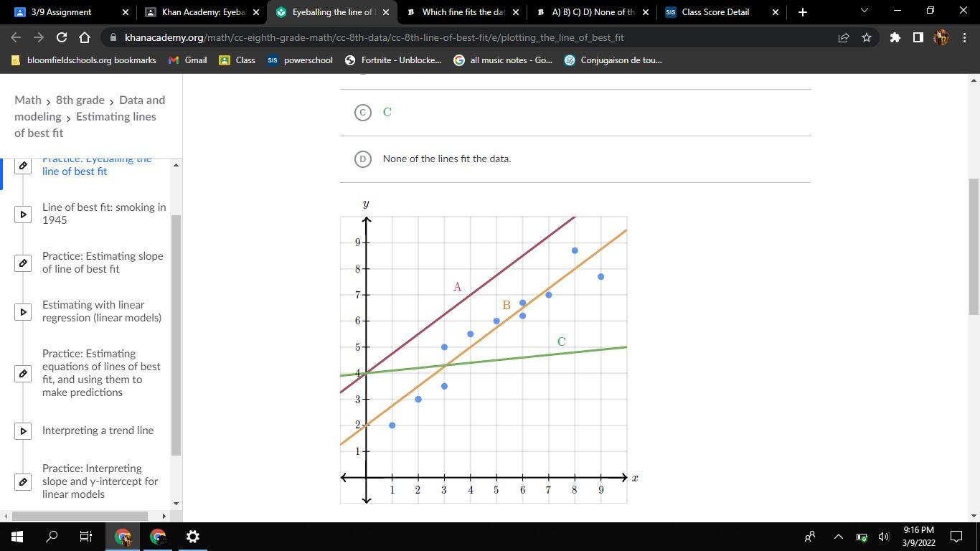Viewport: 980px width, 551px height.
Task: Open Estimating with linear regression lesson
Action: pos(102,311)
